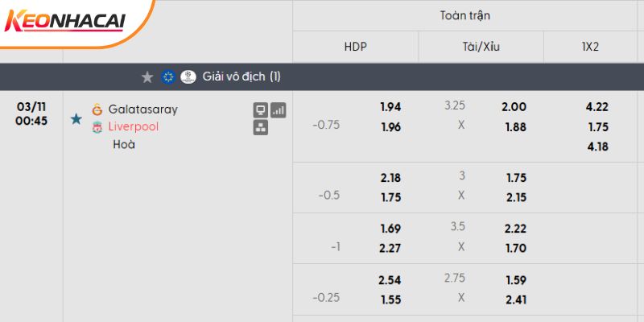Click the KEONHACAI logo
The height and width of the screenshot is (322, 644).
(66, 22)
